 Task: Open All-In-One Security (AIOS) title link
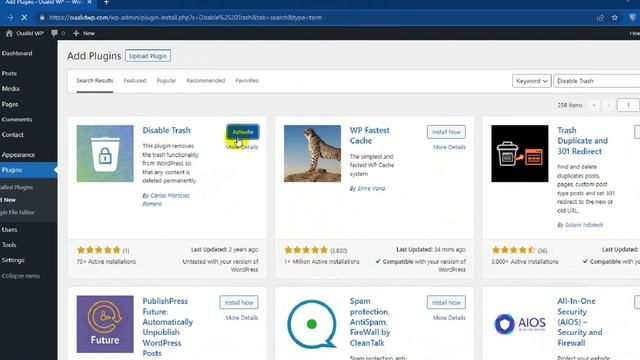pos(580,322)
